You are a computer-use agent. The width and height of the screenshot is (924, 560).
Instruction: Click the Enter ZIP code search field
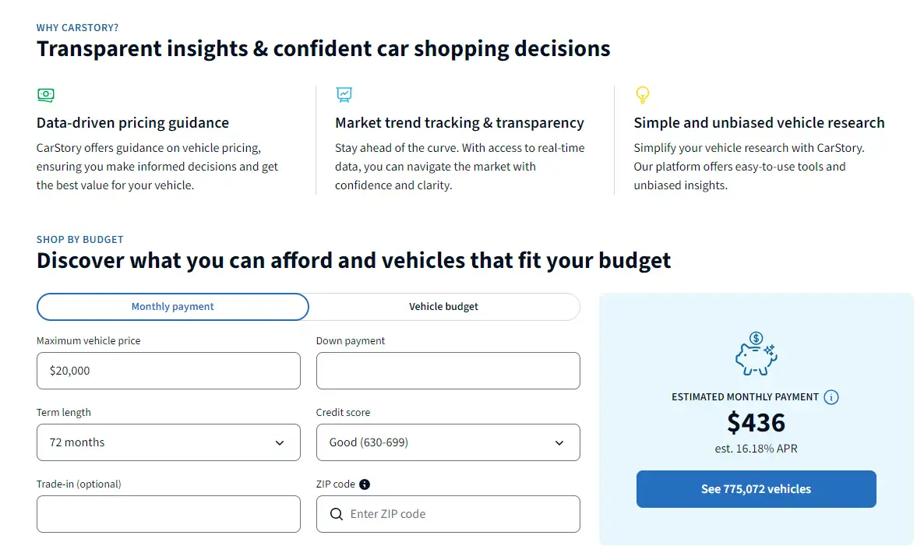pyautogui.click(x=448, y=514)
